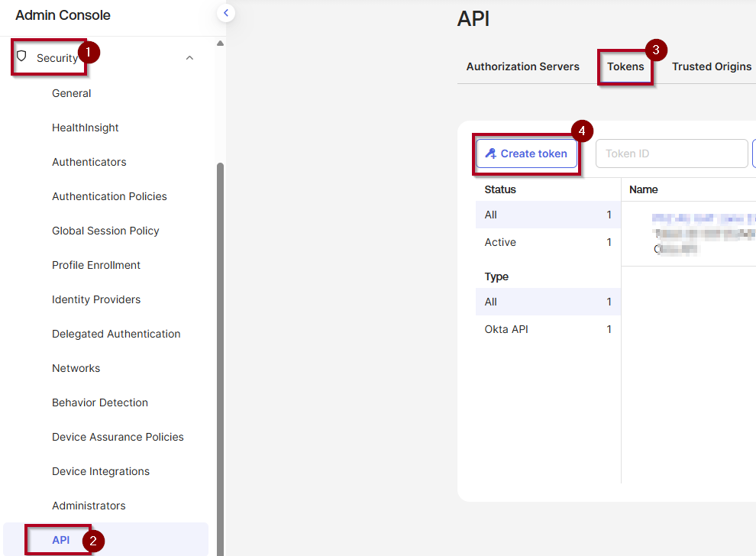
Task: Click the Create token key icon
Action: pyautogui.click(x=491, y=154)
